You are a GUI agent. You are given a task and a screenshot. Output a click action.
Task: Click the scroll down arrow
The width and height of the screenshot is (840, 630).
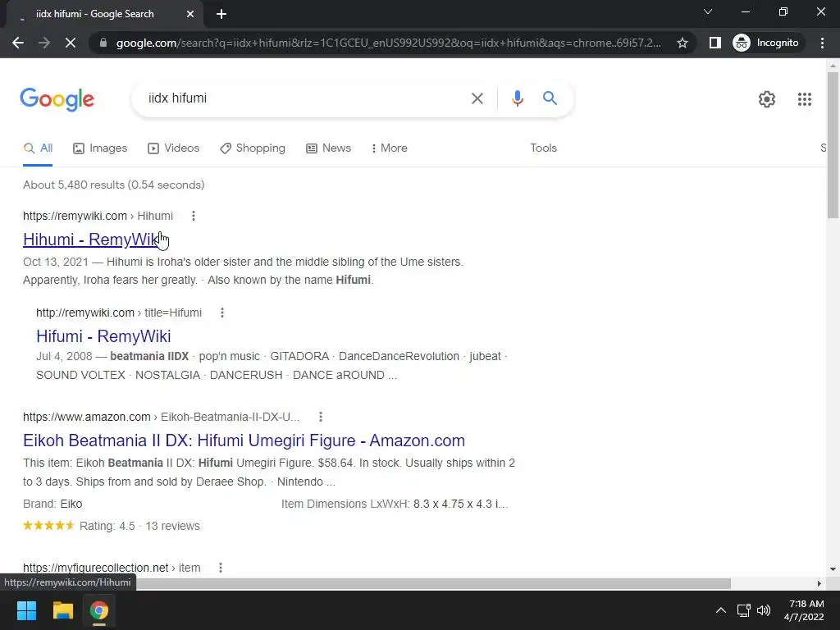(833, 569)
